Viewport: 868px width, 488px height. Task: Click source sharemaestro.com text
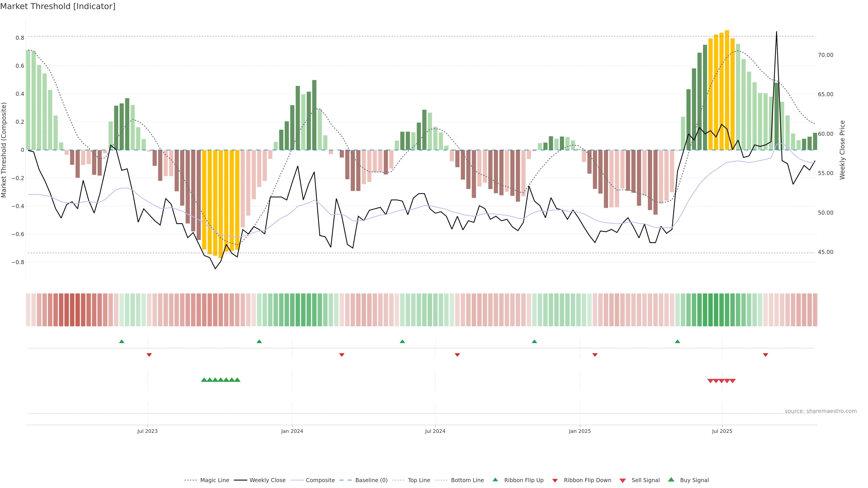[821, 411]
